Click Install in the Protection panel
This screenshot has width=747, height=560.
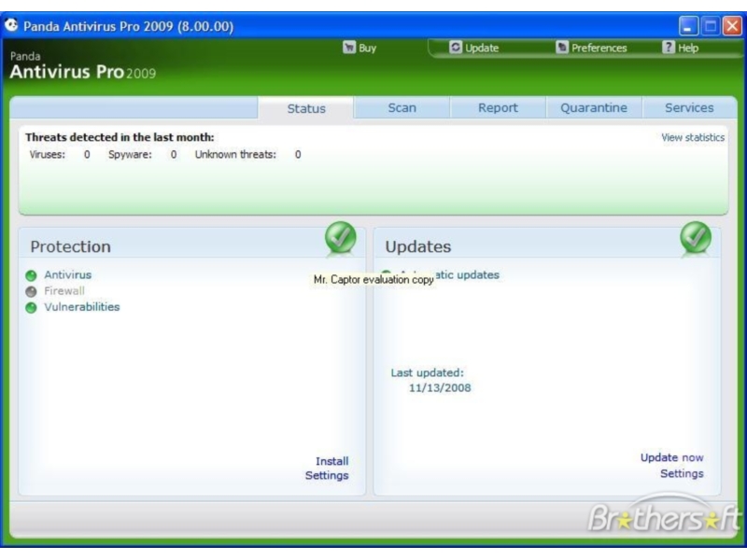click(x=332, y=461)
